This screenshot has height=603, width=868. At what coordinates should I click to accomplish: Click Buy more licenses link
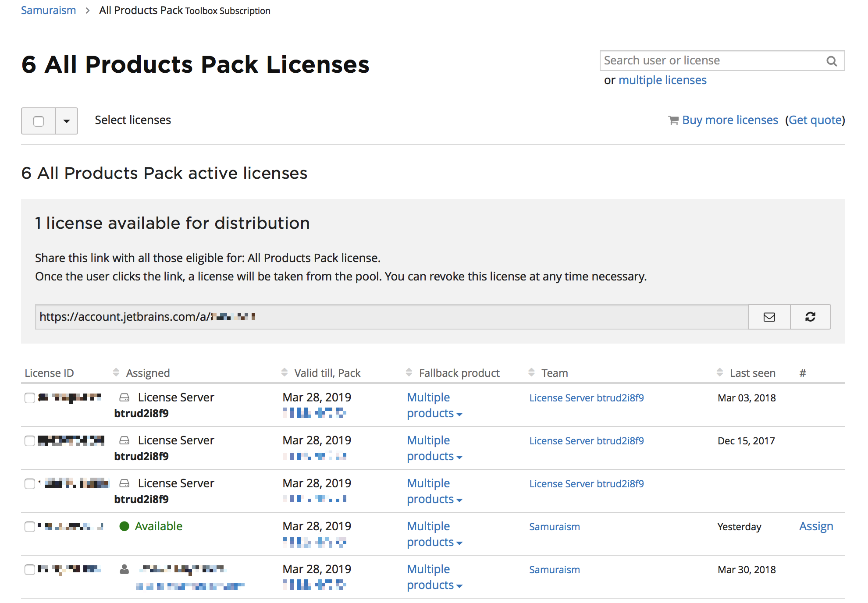[730, 120]
